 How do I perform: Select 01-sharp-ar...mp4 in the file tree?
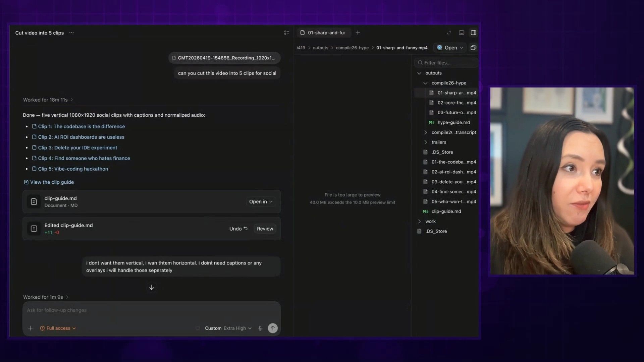point(446,93)
